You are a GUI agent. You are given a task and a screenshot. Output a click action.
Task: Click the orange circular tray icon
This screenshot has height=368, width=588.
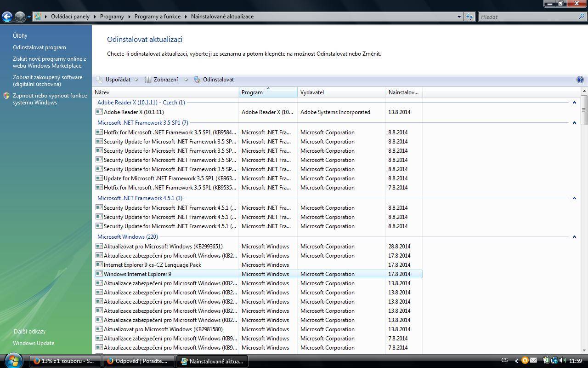[x=525, y=361]
